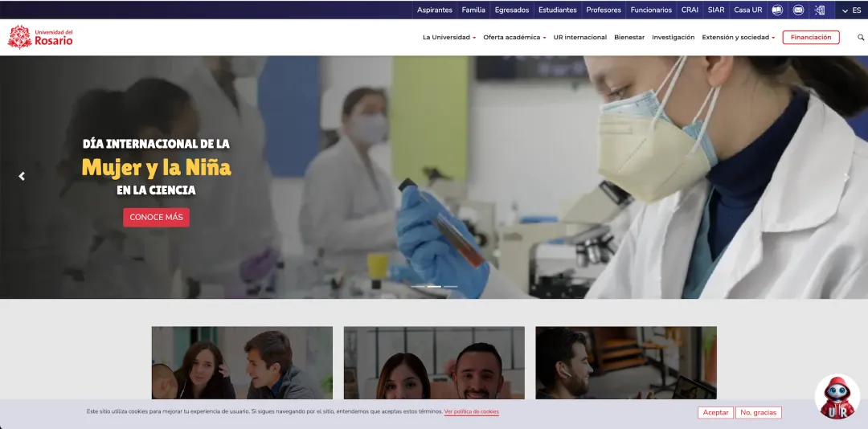Image resolution: width=868 pixels, height=429 pixels.
Task: Click the Universidad del Rosario logo
Action: point(40,37)
